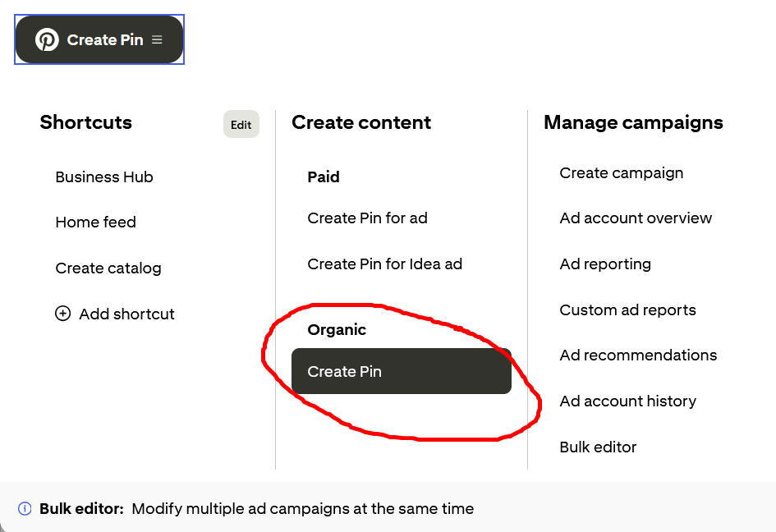Viewport: 776px width, 532px height.
Task: Open the hamburger menu icon beside Create Pin
Action: [x=158, y=39]
